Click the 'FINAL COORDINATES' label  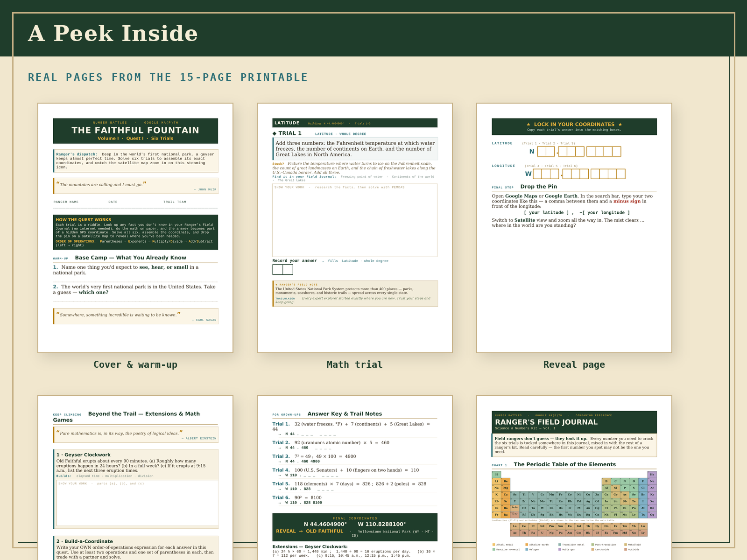355,518
